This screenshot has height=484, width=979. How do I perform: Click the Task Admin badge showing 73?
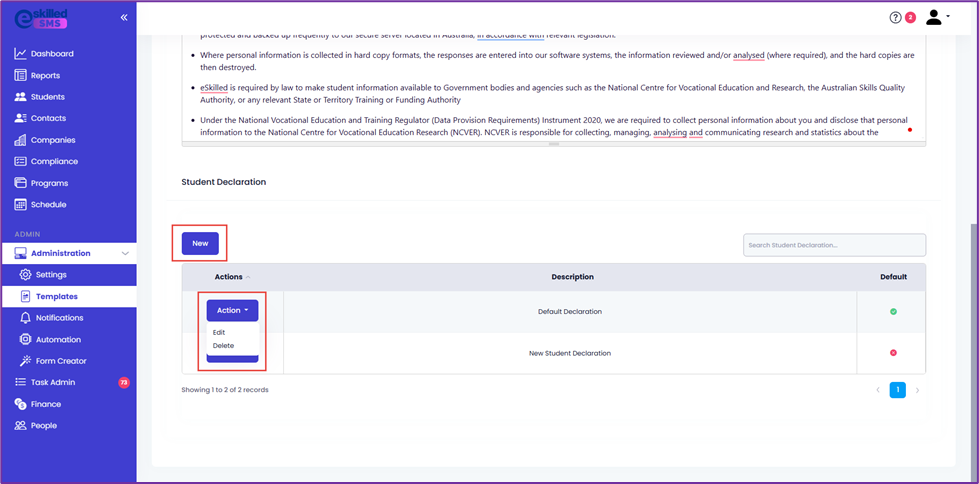(x=124, y=382)
